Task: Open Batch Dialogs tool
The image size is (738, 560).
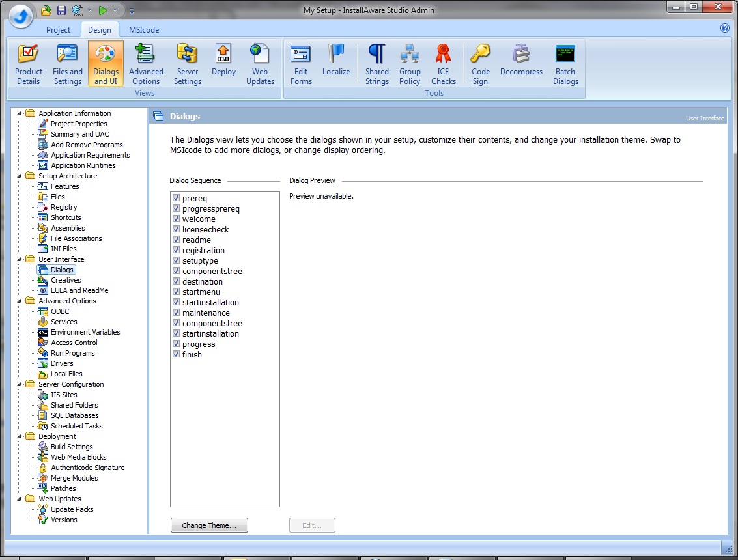Action: tap(565, 64)
